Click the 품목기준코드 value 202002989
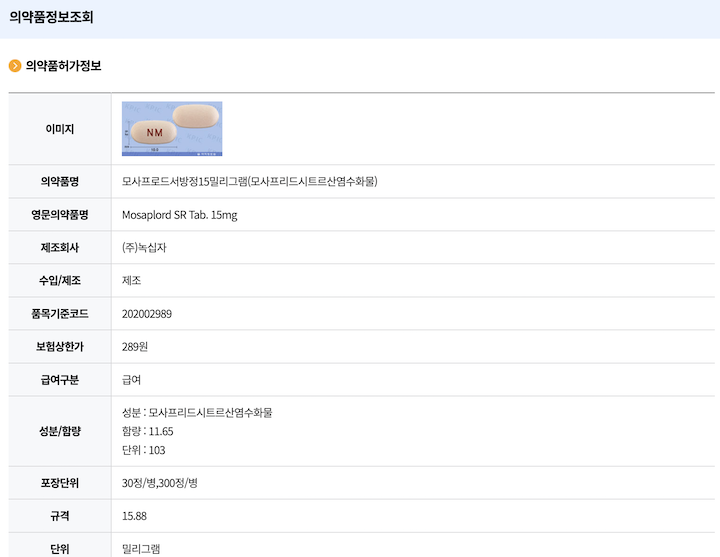This screenshot has height=557, width=720. tap(147, 314)
